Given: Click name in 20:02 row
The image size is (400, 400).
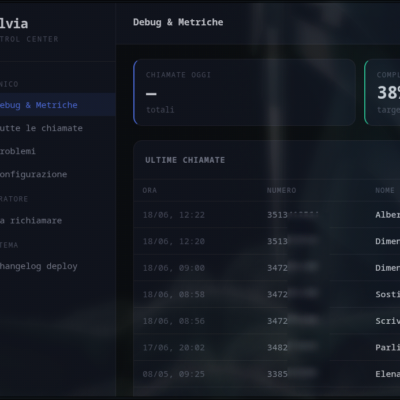Looking at the screenshot, I should click(x=387, y=347).
